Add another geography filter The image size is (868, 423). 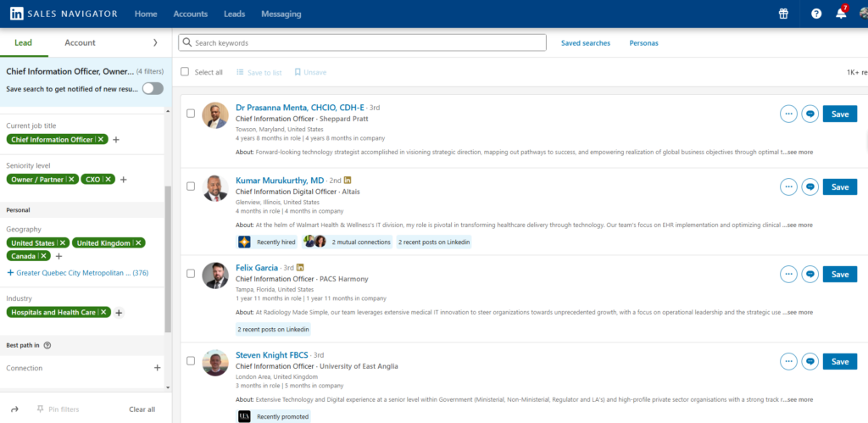59,256
